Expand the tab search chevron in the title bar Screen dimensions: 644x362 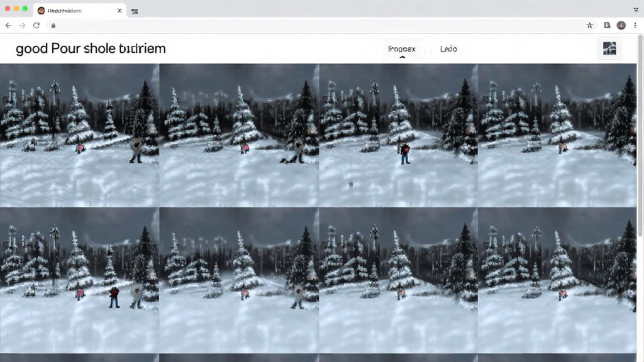(636, 10)
